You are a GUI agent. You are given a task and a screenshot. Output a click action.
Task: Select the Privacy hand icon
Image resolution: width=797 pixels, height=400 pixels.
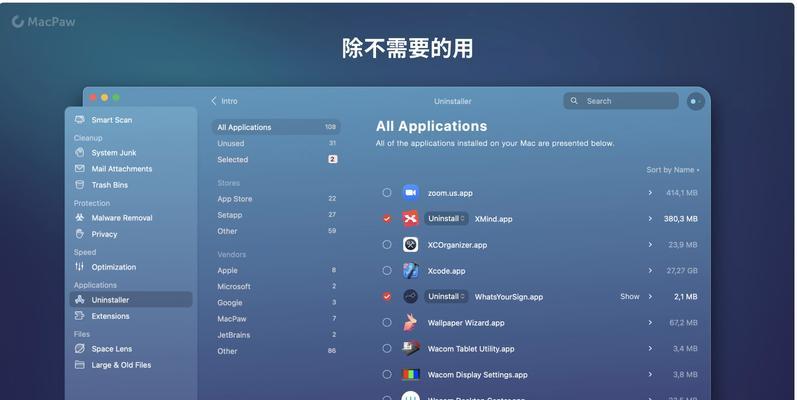pos(80,234)
